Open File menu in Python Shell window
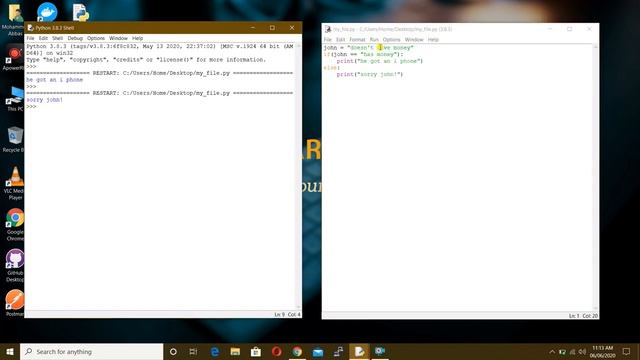The width and height of the screenshot is (640, 360). [x=30, y=38]
